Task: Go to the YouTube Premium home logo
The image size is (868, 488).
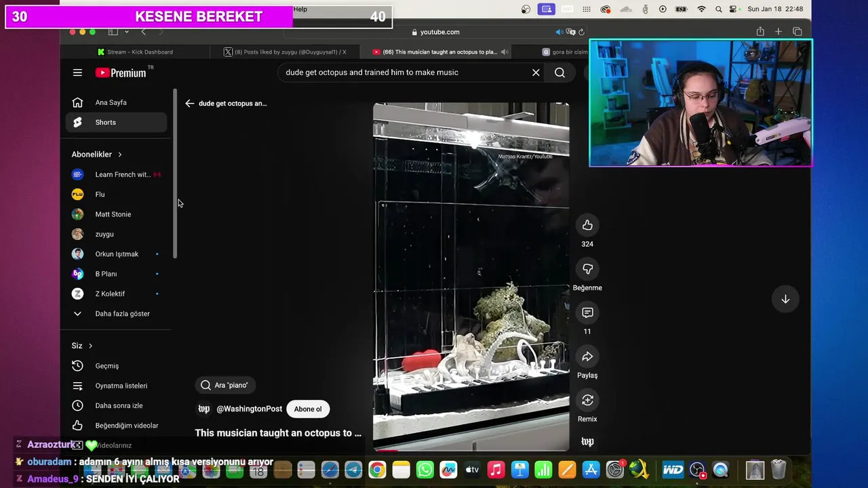Action: tap(121, 73)
